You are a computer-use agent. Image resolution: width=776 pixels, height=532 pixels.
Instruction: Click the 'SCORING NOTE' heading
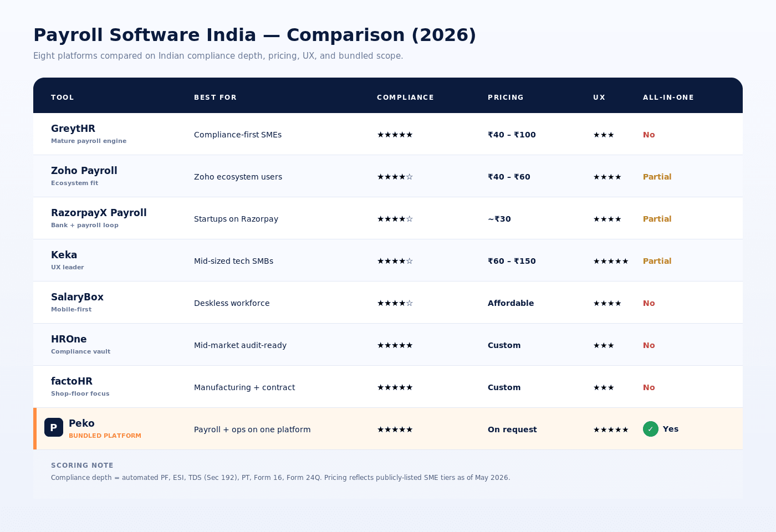pos(82,465)
